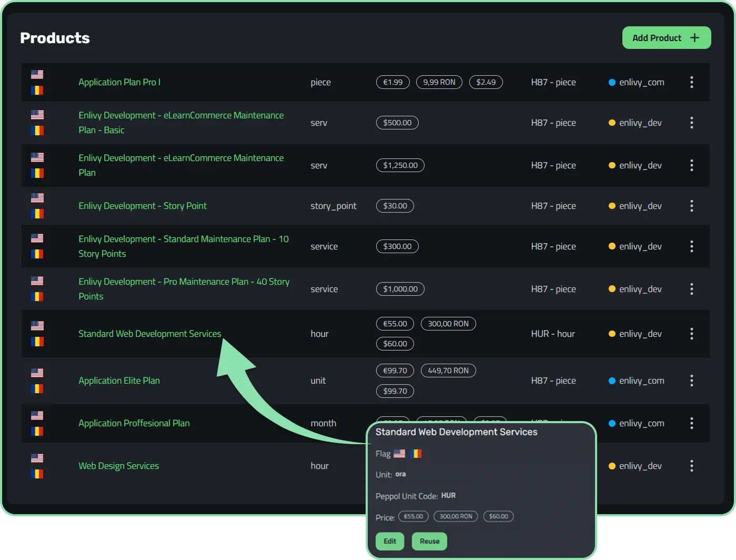Click $300.00 price tag
This screenshot has width=736, height=560.
(x=397, y=246)
